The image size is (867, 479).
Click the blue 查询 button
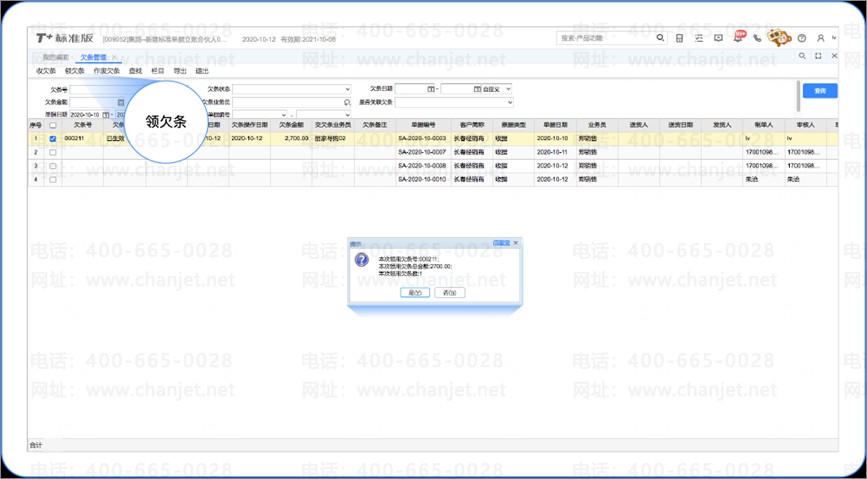click(820, 91)
